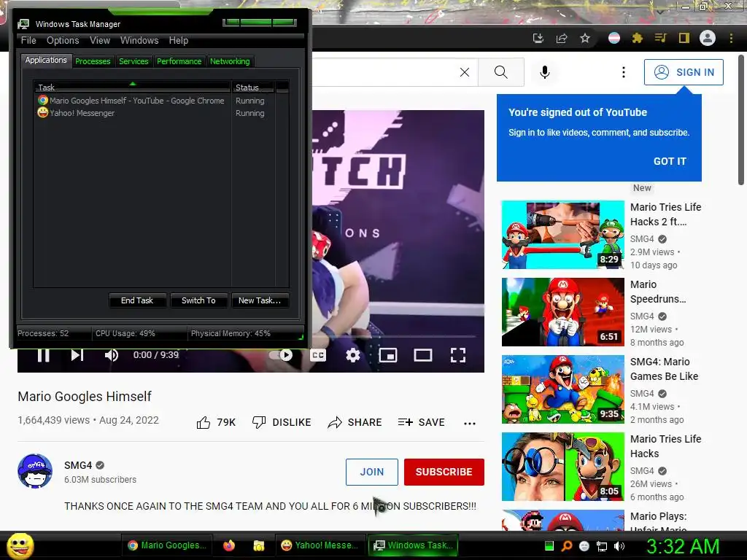Open the Mario Tries Life Hacks 2 thumbnail
The width and height of the screenshot is (747, 560).
tap(563, 235)
